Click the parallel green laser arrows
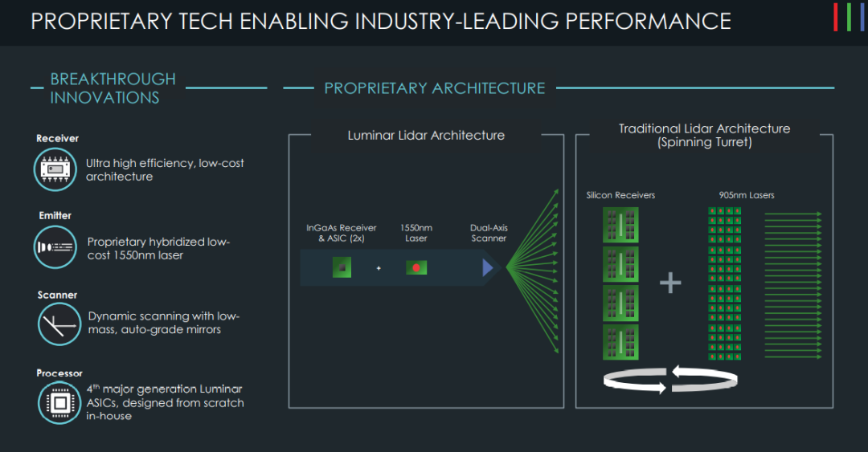Viewport: 868px width, 452px height. [x=793, y=286]
